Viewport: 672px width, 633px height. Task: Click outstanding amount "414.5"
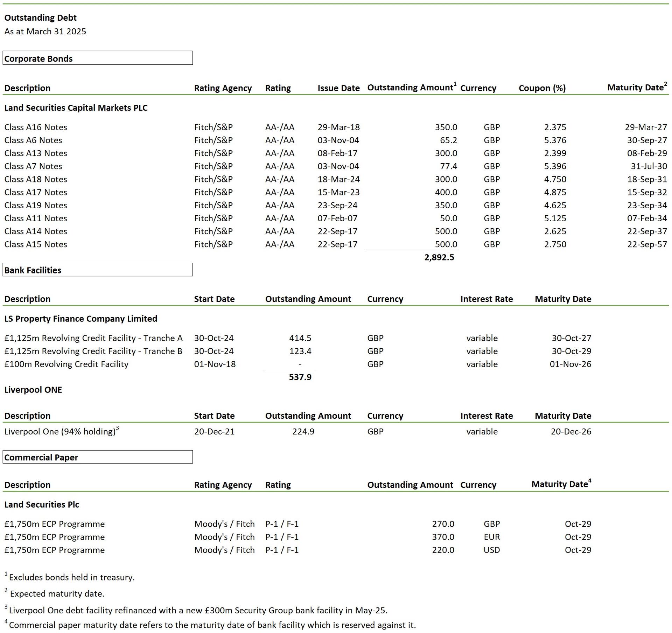300,338
